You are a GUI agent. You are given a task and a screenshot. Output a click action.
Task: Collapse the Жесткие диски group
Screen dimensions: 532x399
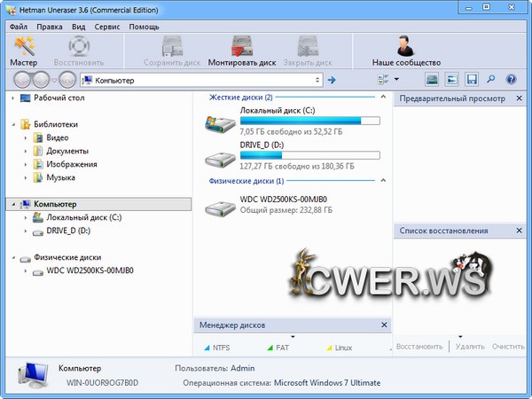pyautogui.click(x=383, y=97)
